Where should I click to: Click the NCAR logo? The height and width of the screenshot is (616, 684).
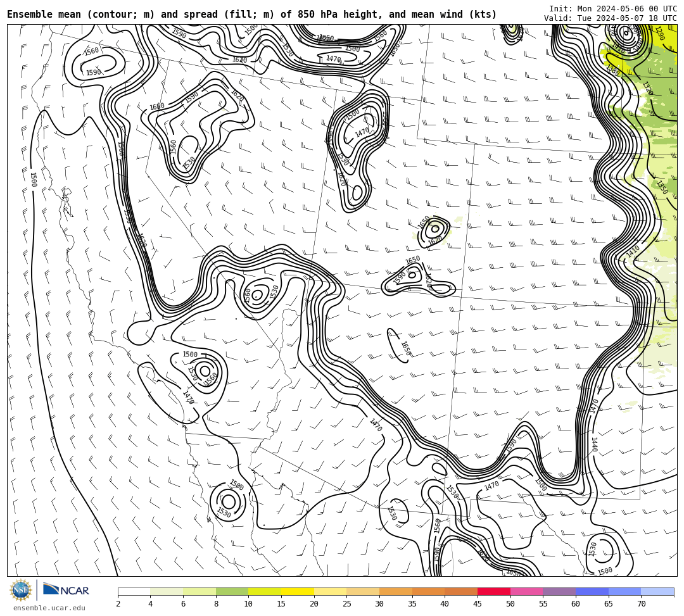pos(66,589)
